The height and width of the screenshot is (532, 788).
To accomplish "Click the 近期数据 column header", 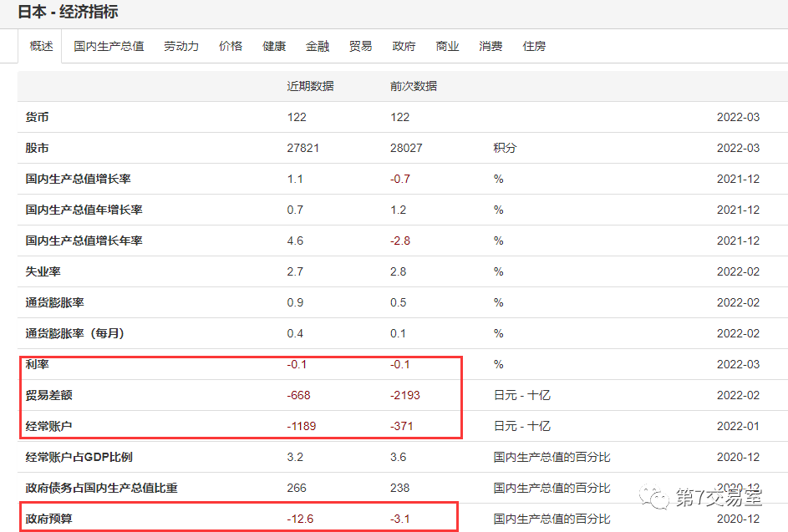I will (x=310, y=86).
